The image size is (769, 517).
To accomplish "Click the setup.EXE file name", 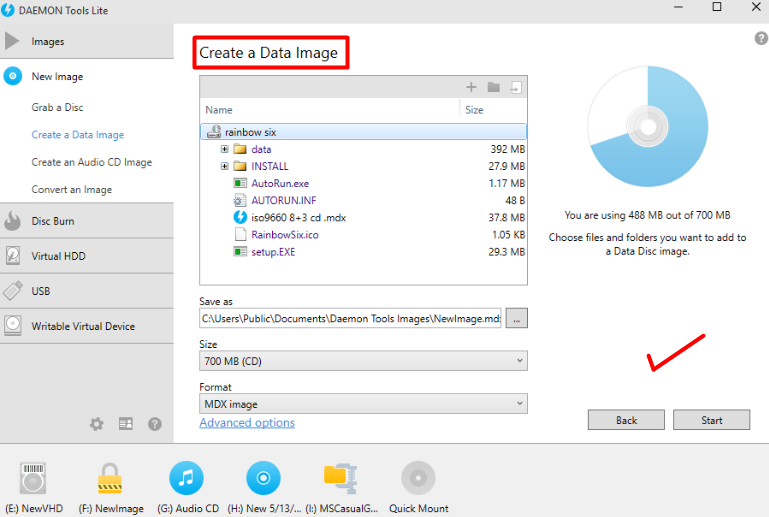I will pos(273,252).
